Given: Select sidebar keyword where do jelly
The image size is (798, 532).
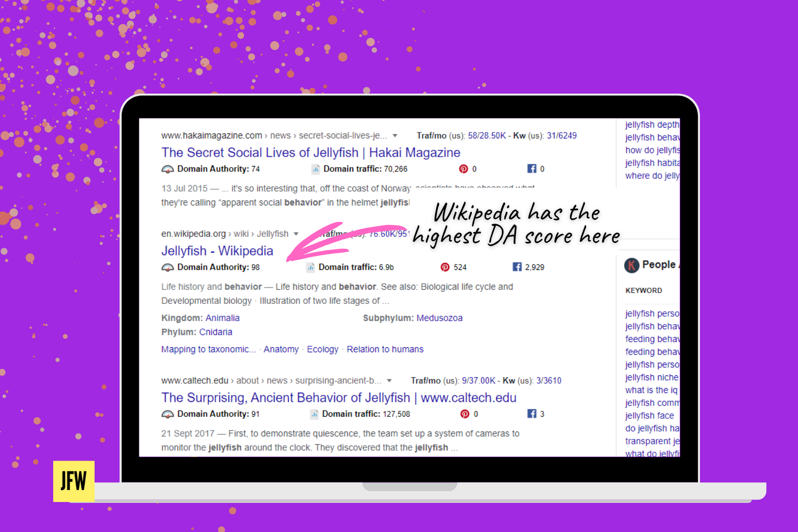Looking at the screenshot, I should [x=652, y=176].
